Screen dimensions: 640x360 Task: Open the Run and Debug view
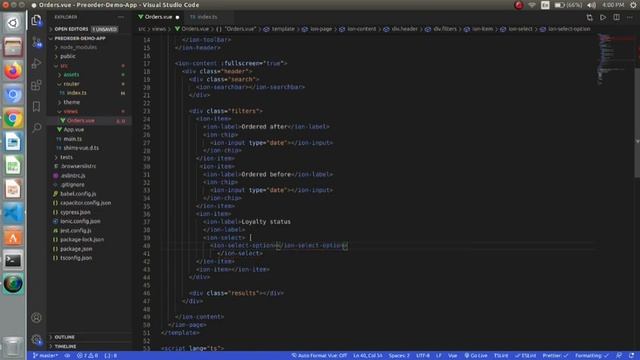[x=36, y=63]
